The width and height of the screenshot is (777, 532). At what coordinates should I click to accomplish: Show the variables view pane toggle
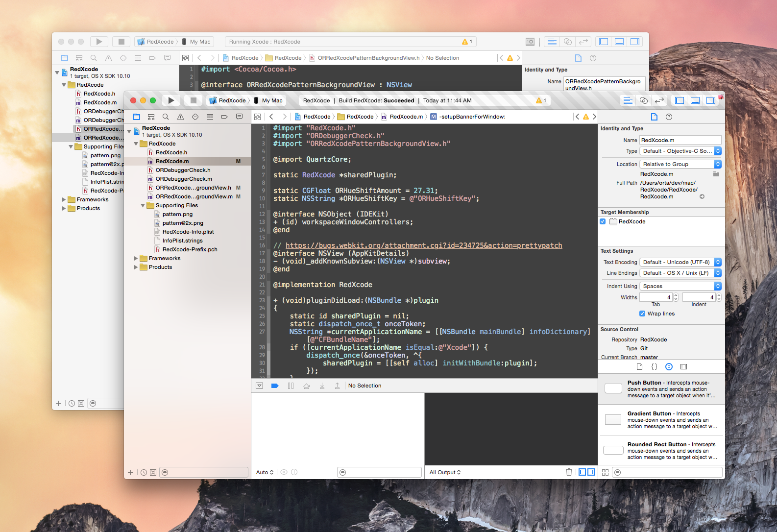583,472
